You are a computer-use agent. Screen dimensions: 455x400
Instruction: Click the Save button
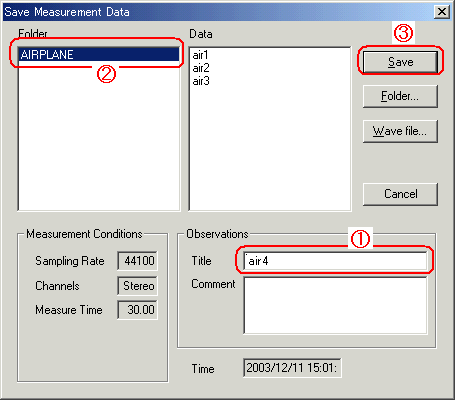[x=400, y=62]
